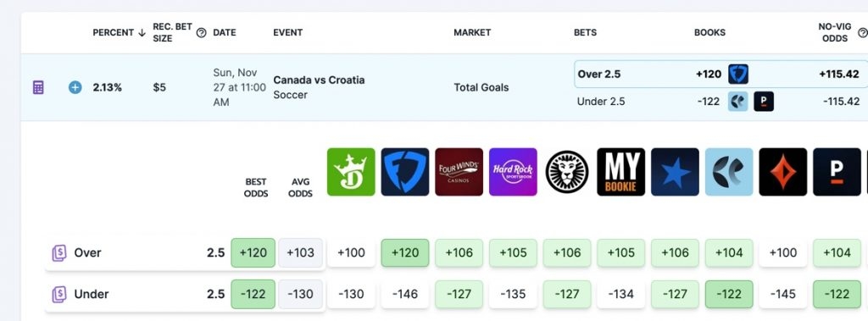Screen dimensions: 868x321
Task: Sort by the PERCENT column arrow
Action: click(142, 33)
